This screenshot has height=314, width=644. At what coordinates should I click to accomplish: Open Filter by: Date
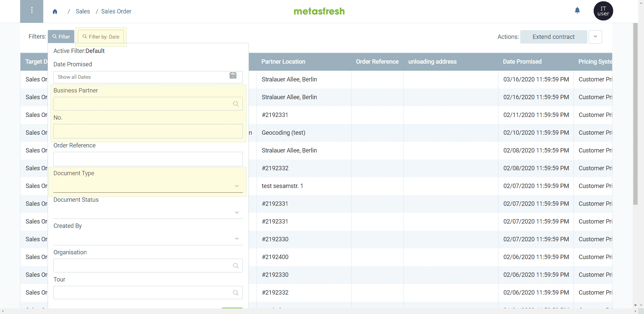tap(101, 37)
